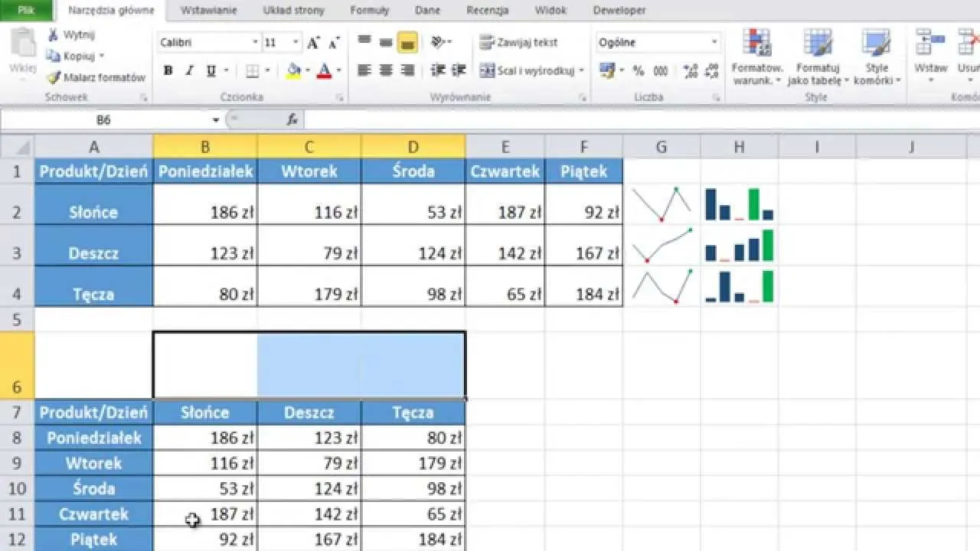The width and height of the screenshot is (980, 551).
Task: Open the font size 11 dropdown
Action: point(296,43)
